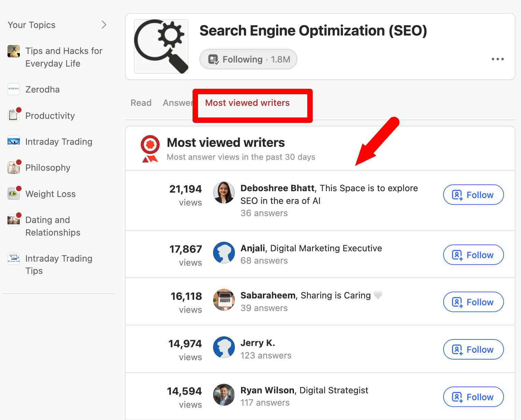The image size is (521, 420).
Task: Open the Zerodha topic link
Action: click(x=43, y=89)
